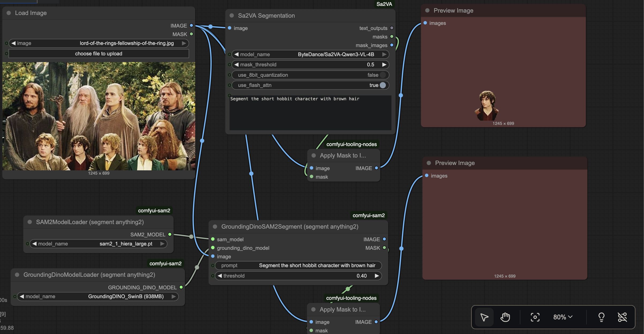Collapse Sa2VA Segmentation node via its dot
This screenshot has width=644, height=334.
[232, 16]
